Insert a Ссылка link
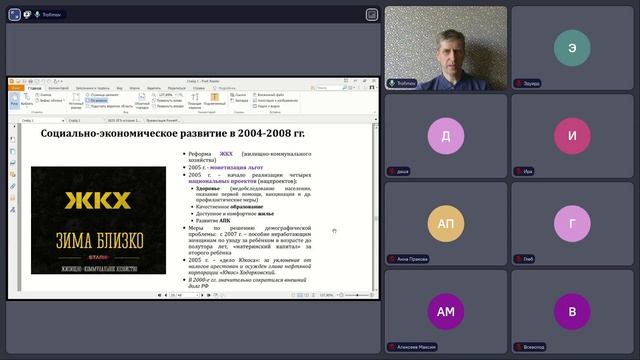The width and height of the screenshot is (640, 360). [238, 95]
